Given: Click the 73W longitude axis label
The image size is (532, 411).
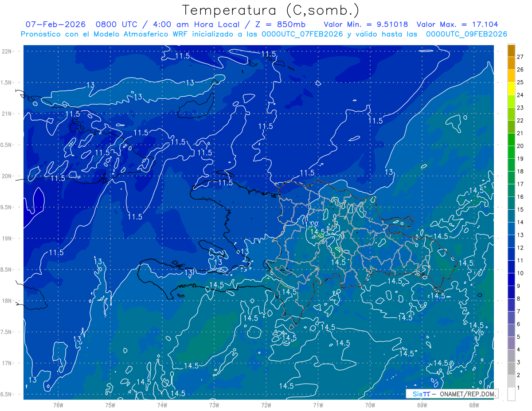Looking at the screenshot, I should 214,405.
